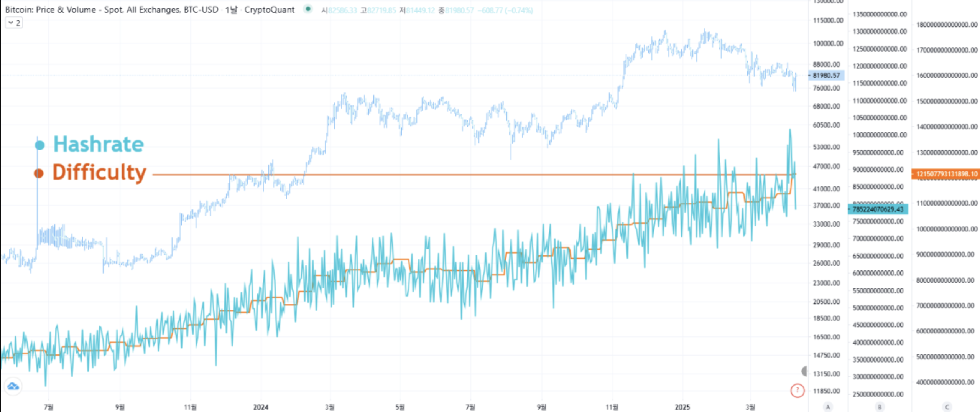980x412 pixels.
Task: Click the blue Hashrate legend dot
Action: 40,145
